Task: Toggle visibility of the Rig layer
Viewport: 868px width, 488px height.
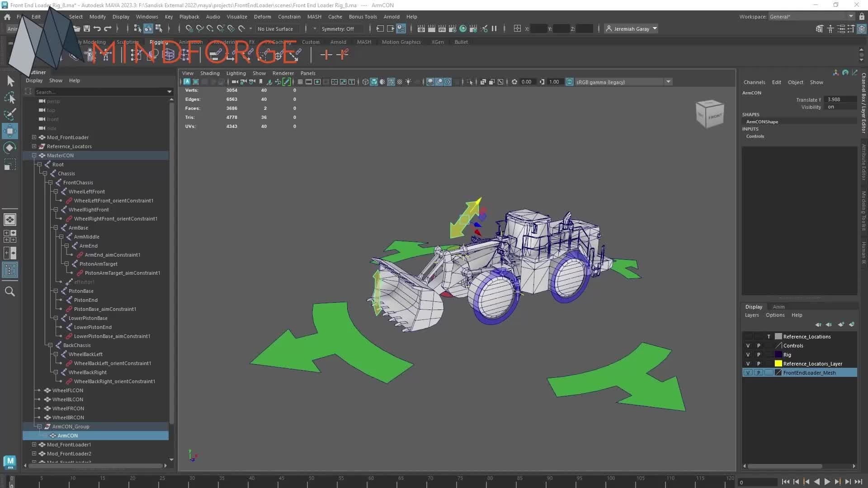Action: 747,355
